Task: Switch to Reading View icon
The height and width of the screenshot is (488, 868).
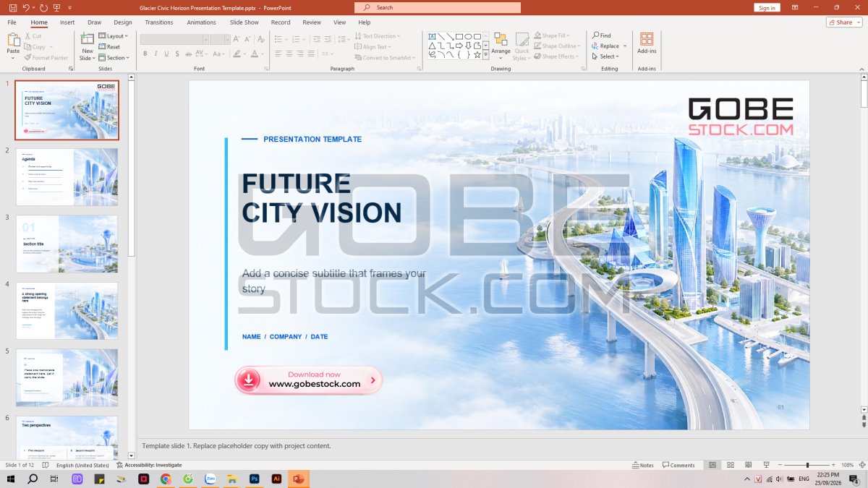Action: pos(748,465)
